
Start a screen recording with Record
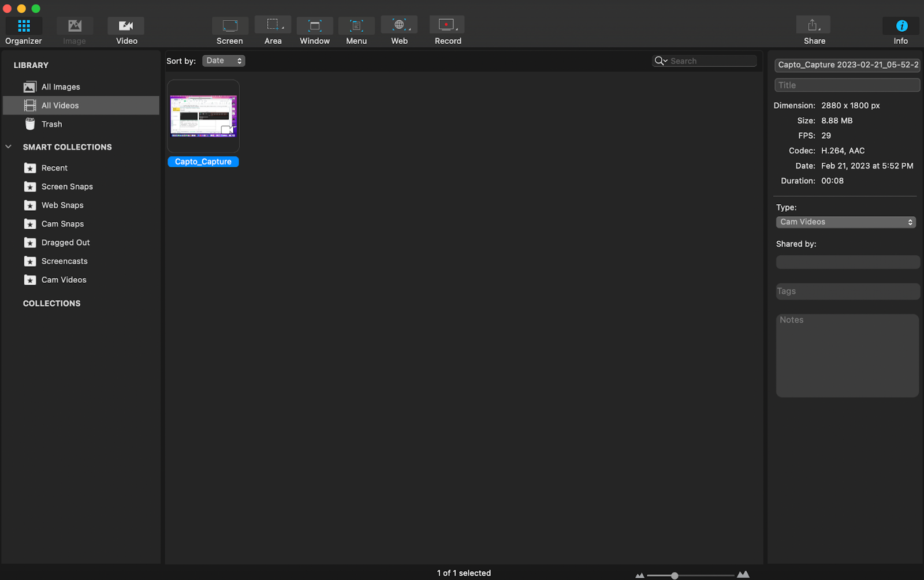(x=447, y=26)
